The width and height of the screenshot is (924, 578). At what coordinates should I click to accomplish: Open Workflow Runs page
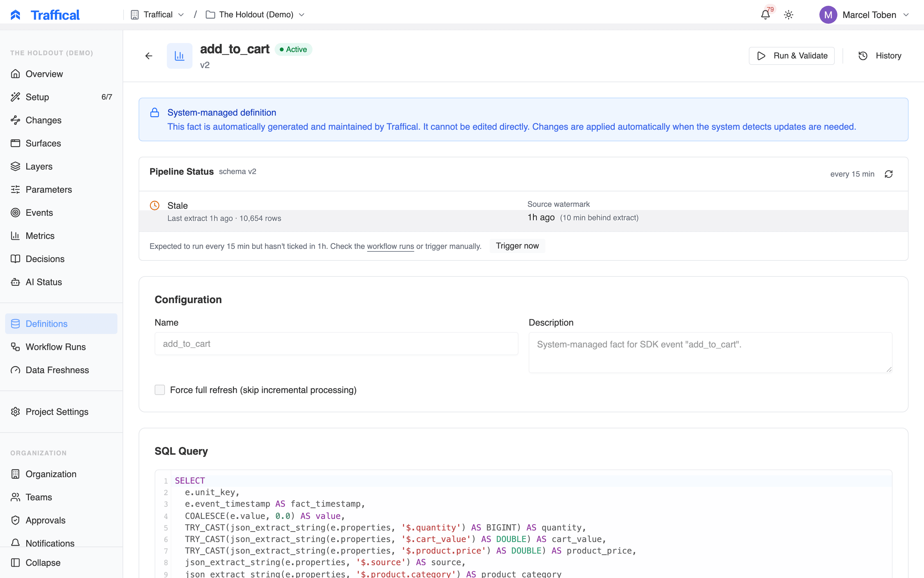pos(61,347)
